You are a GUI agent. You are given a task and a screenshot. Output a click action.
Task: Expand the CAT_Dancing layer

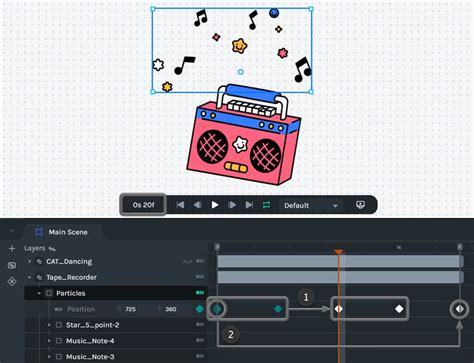(x=30, y=261)
